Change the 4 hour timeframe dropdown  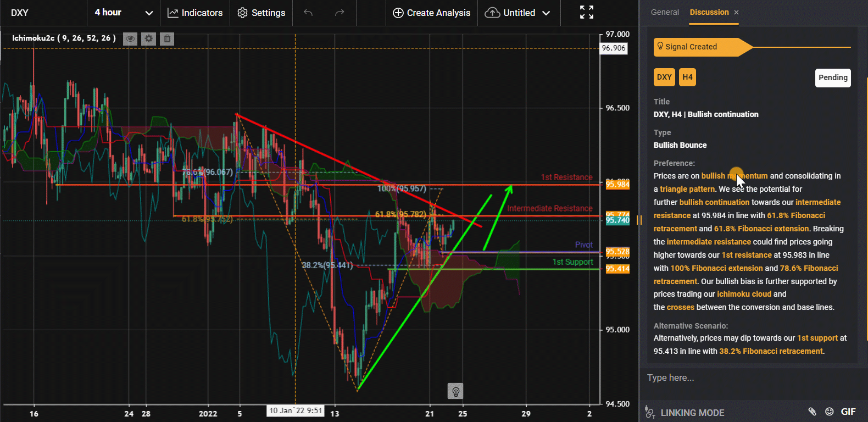coord(124,13)
